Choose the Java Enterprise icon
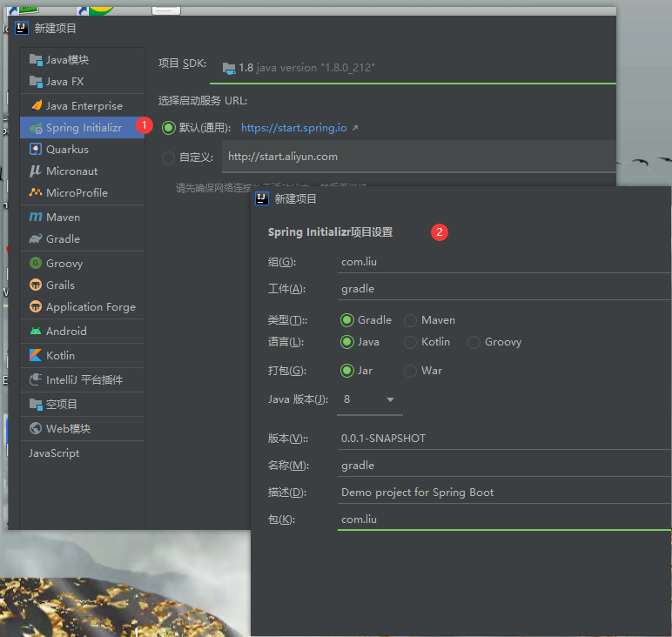 (x=37, y=105)
